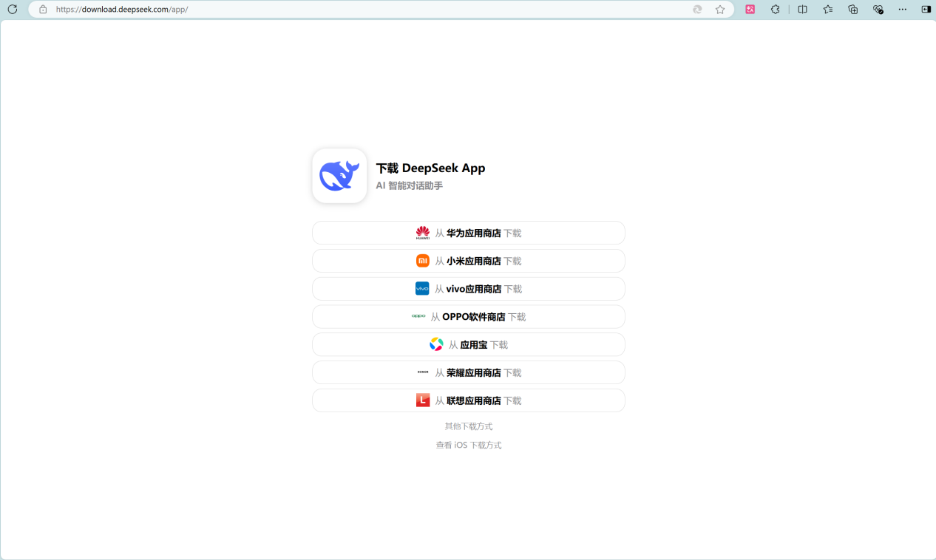
Task: Add page to favorites with star icon
Action: (x=720, y=10)
